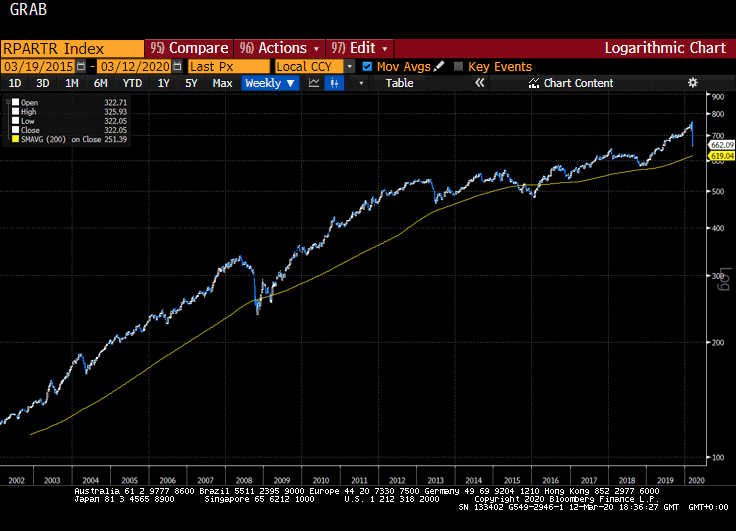Open the Chart Content panel
The image size is (736, 531).
571,83
